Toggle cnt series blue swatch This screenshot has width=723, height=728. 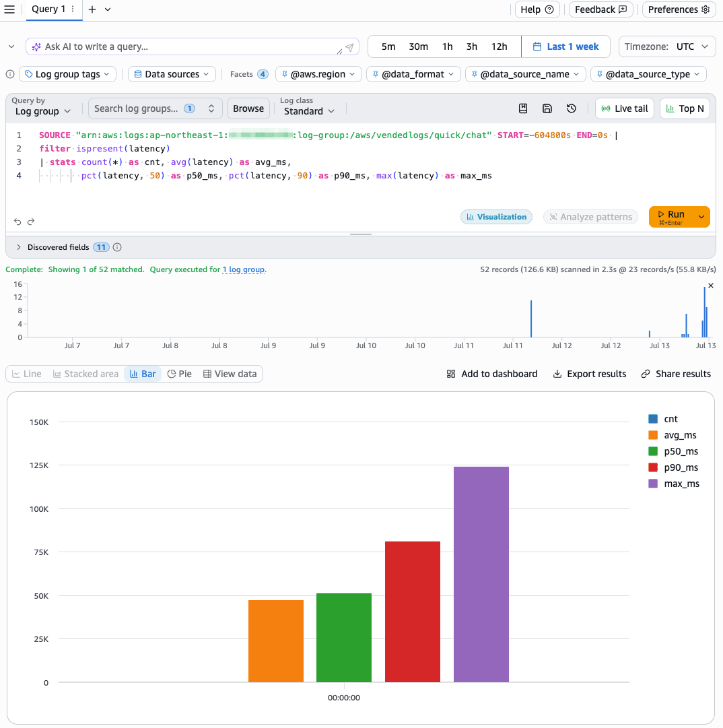pyautogui.click(x=653, y=419)
